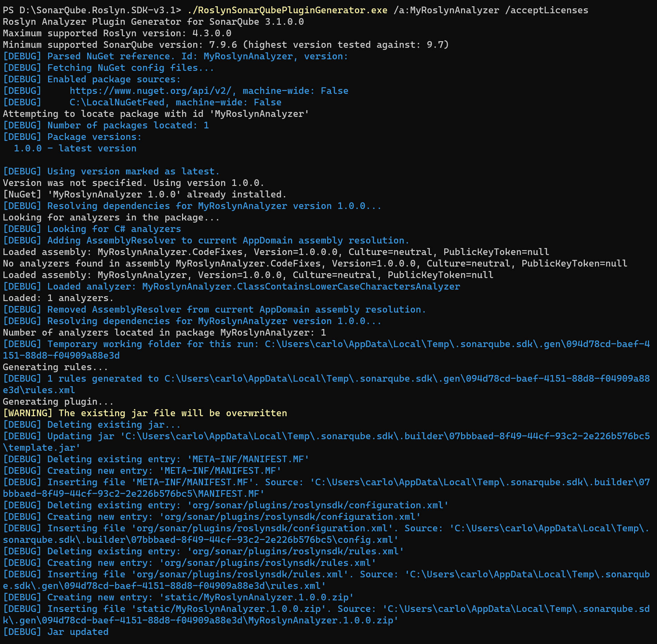Click the 'Creating new entry: static/MyRoslynAnalyzer.1.0.0.zip' line
This screenshot has width=657, height=644.
click(179, 597)
